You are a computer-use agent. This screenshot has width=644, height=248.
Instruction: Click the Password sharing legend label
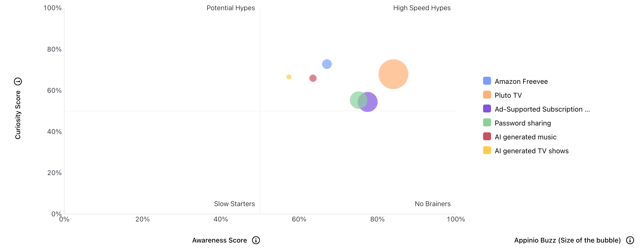pos(523,123)
